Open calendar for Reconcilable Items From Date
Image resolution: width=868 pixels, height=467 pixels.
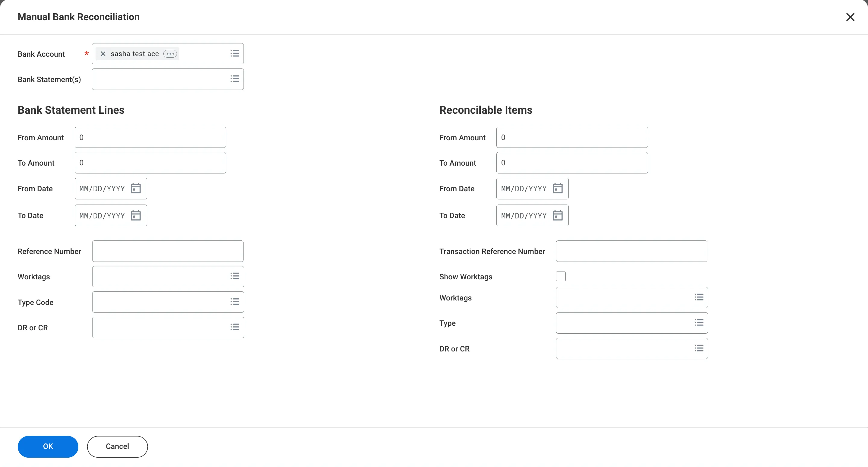point(558,189)
